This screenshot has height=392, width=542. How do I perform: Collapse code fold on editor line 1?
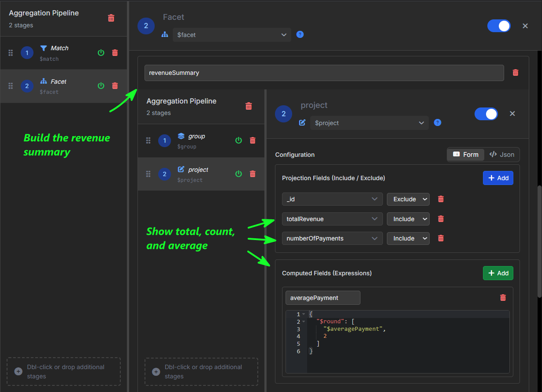click(304, 314)
